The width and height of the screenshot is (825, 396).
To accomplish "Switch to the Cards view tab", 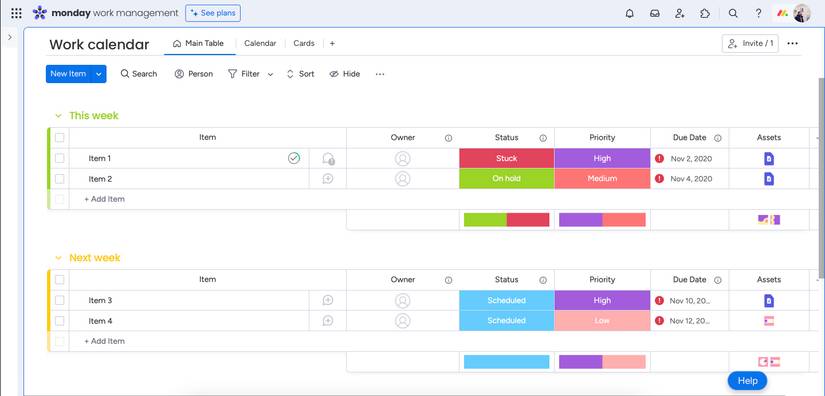I will [304, 44].
